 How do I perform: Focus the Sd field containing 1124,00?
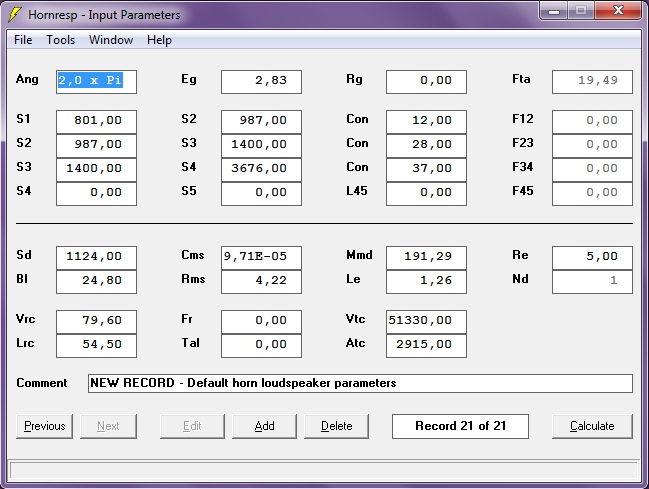coord(96,257)
